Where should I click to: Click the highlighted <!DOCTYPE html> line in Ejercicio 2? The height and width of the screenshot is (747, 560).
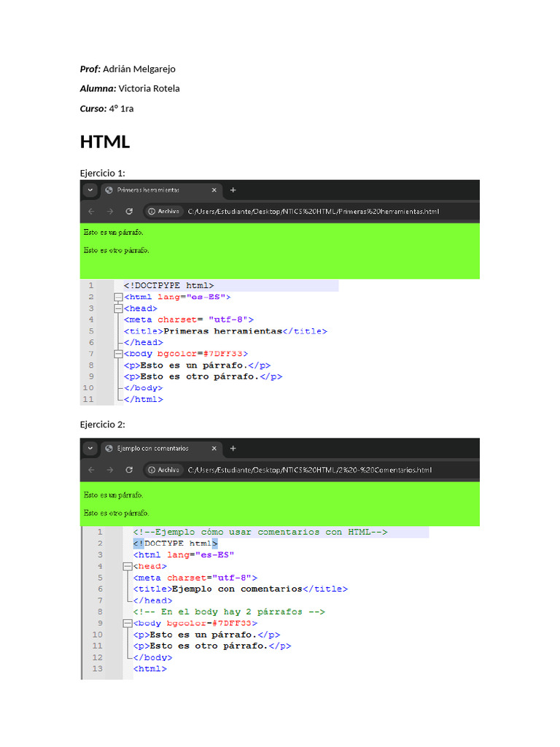pyautogui.click(x=175, y=543)
